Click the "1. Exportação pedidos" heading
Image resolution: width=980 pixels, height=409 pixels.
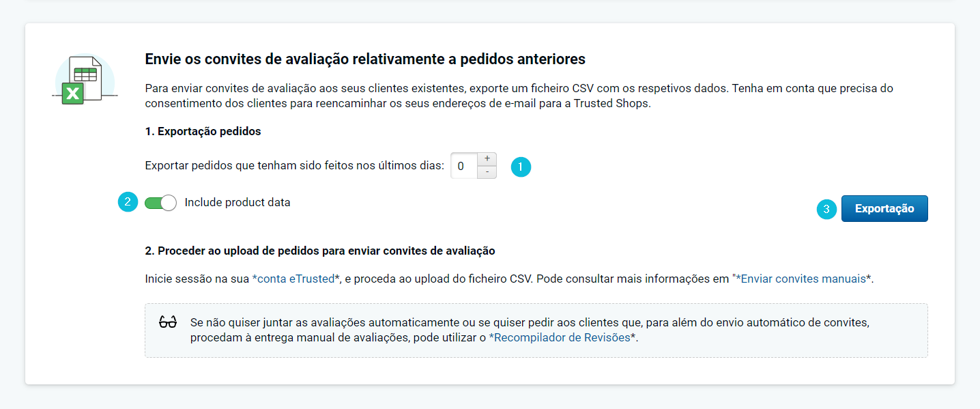tap(203, 131)
